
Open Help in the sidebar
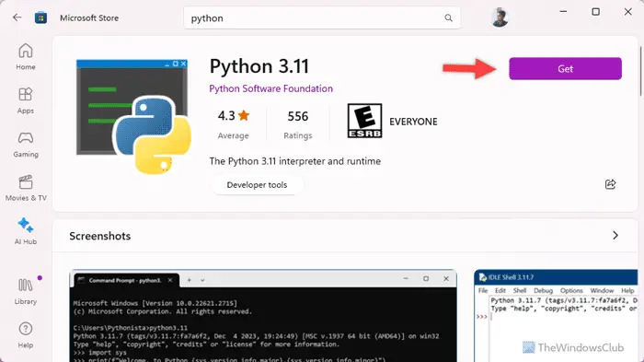point(26,335)
